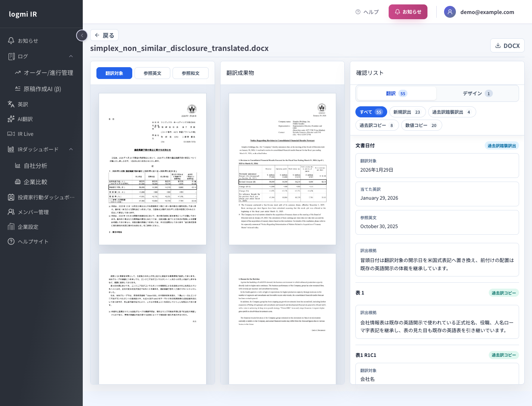Switch to the 参照英文 tab
This screenshot has height=406, width=532.
153,73
